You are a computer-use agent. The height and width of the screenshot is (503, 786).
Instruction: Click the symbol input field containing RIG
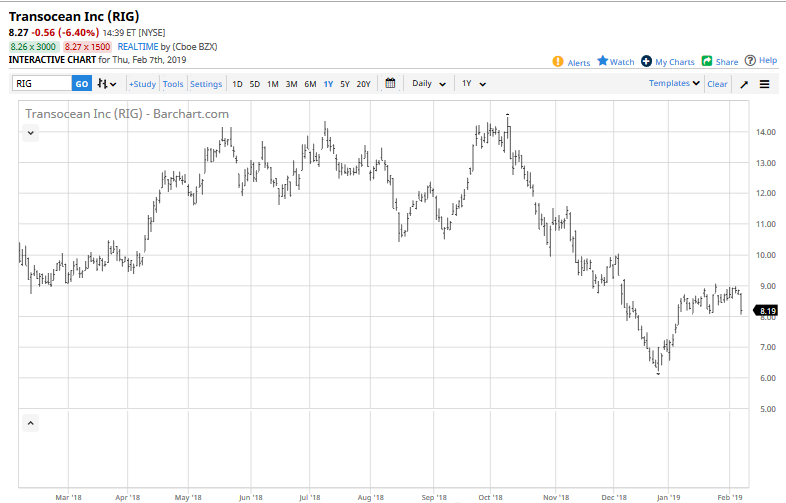pos(42,84)
